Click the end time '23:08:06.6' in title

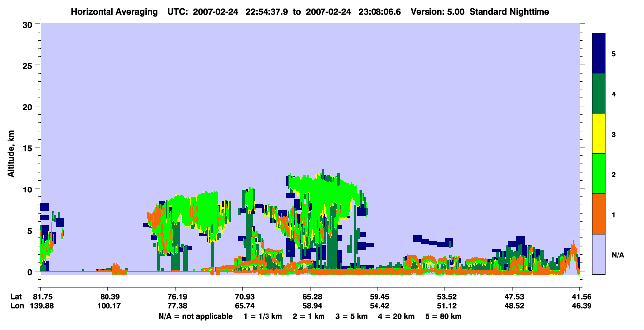point(379,12)
